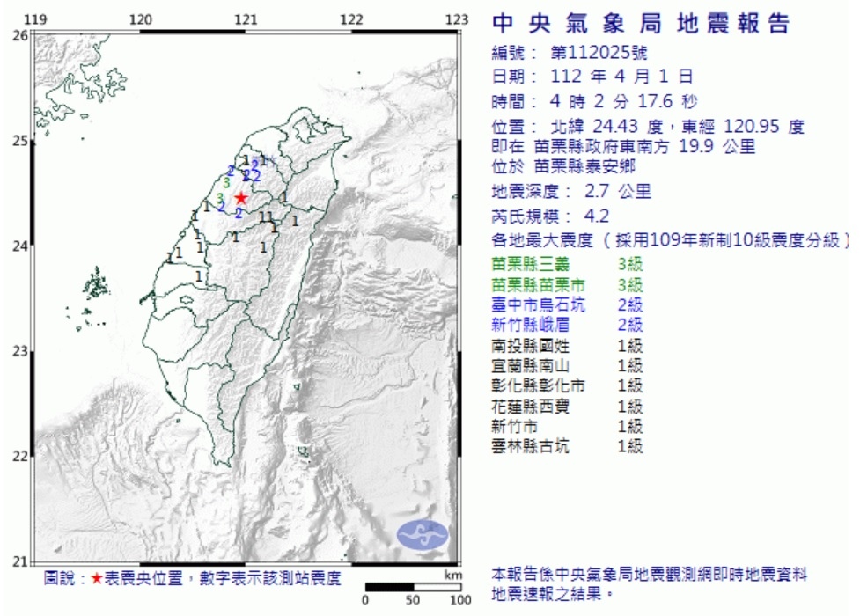This screenshot has height=616, width=860.
Task: Click the footer line 本報告係中央氣象局地震觀測網即時地震資料
Action: pyautogui.click(x=650, y=575)
